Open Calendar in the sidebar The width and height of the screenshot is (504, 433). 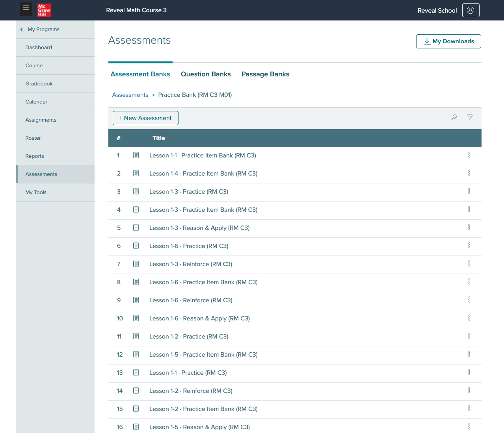(x=55, y=102)
